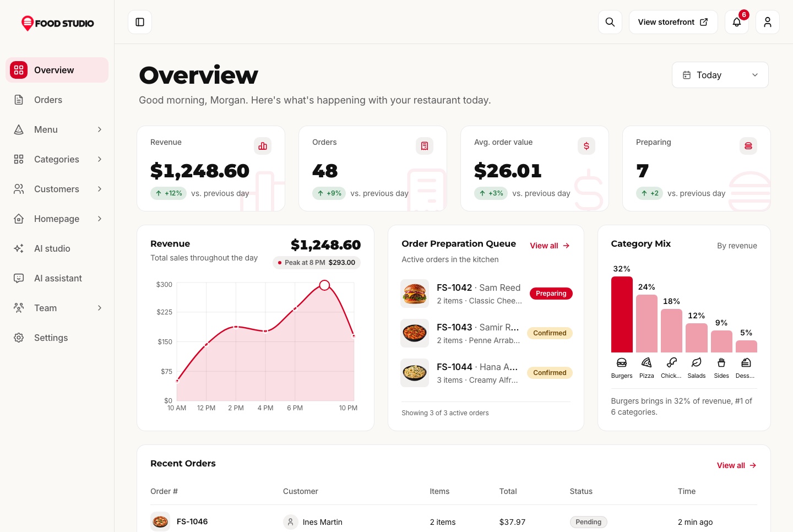
Task: Click the Orders document icon in sidebar
Action: coord(19,100)
